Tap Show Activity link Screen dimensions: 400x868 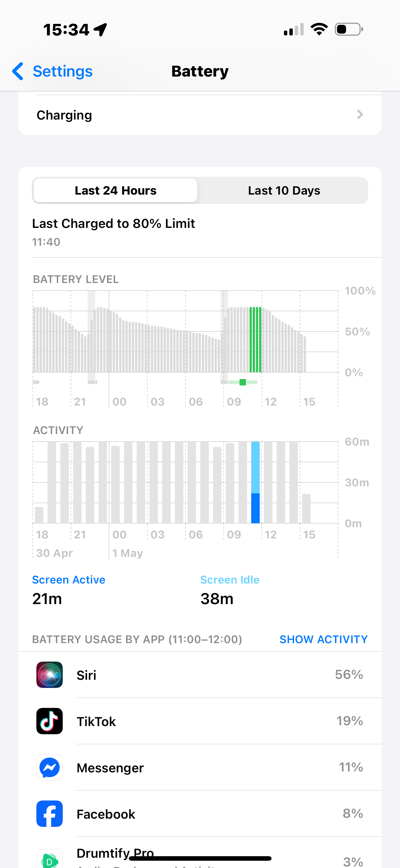click(323, 639)
